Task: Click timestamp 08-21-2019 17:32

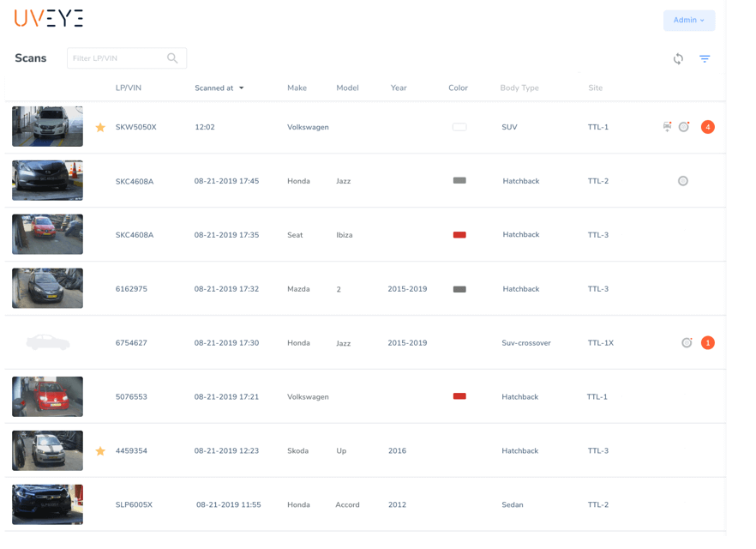Action: point(226,289)
